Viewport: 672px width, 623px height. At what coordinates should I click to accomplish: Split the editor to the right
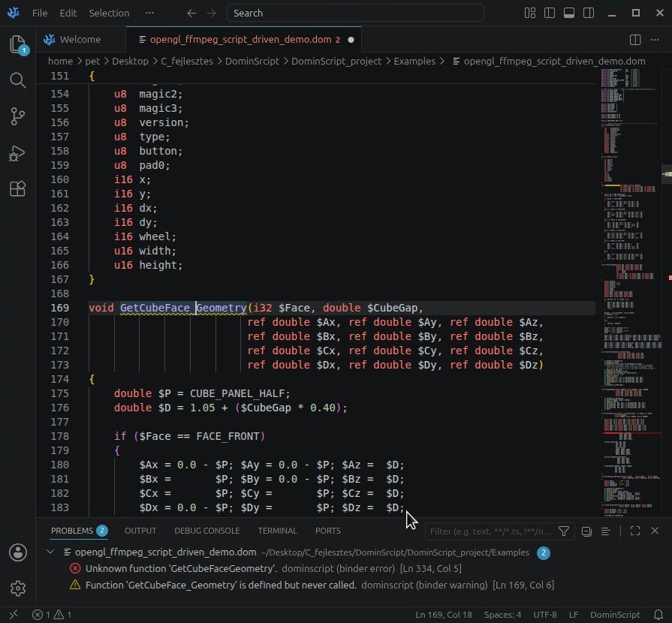pos(635,40)
